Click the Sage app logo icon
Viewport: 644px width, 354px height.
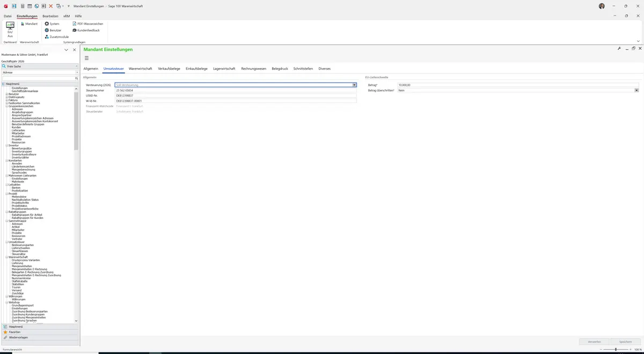pos(5,6)
